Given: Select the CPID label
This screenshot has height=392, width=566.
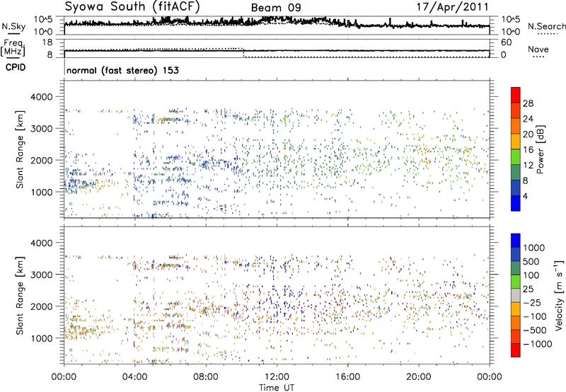Looking at the screenshot, I should point(16,67).
